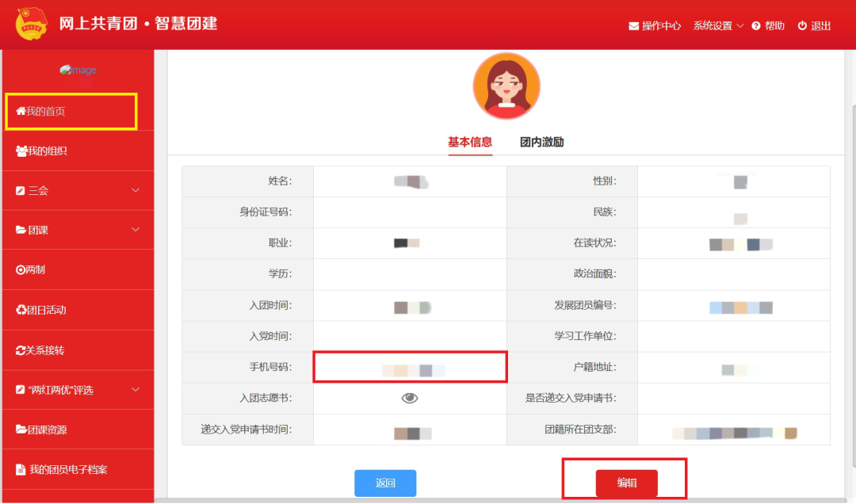
Task: Click the 关系接转 refresh arrows icon
Action: [x=21, y=350]
